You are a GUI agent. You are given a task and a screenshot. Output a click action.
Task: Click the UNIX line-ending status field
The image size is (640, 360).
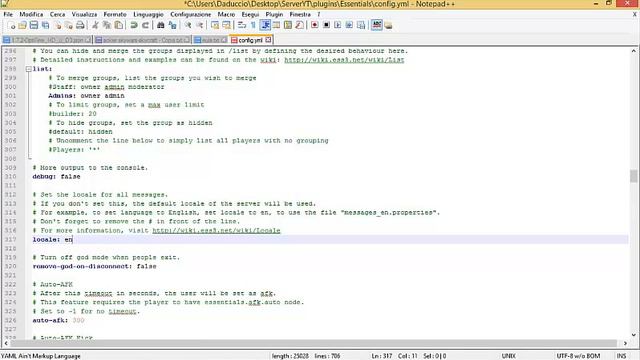point(509,356)
